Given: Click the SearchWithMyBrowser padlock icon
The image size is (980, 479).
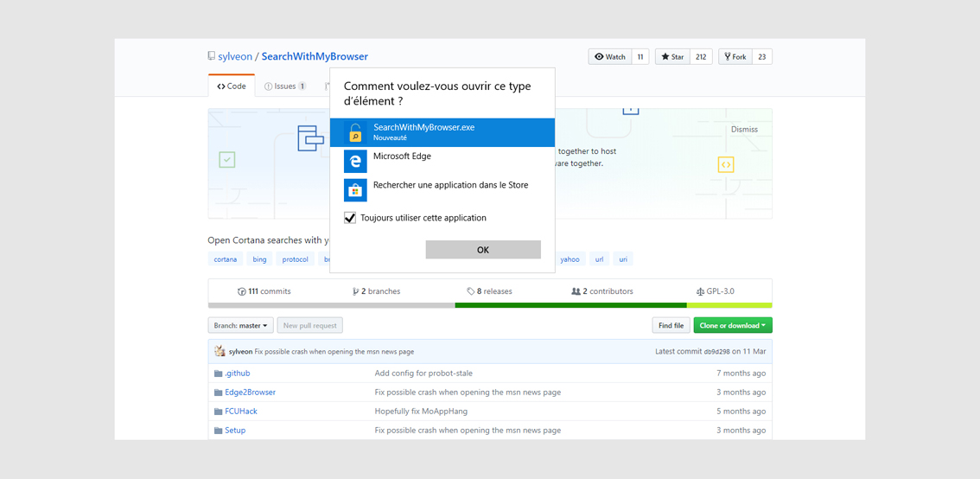Looking at the screenshot, I should click(356, 132).
